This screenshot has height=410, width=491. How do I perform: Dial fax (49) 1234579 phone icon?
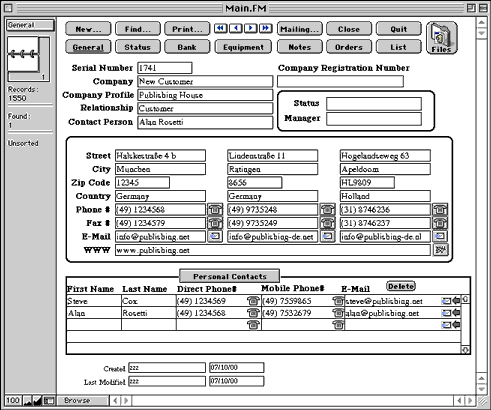(x=215, y=223)
